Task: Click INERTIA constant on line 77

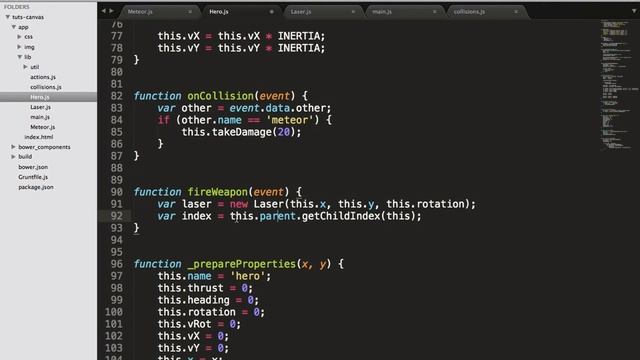Action: [298, 36]
